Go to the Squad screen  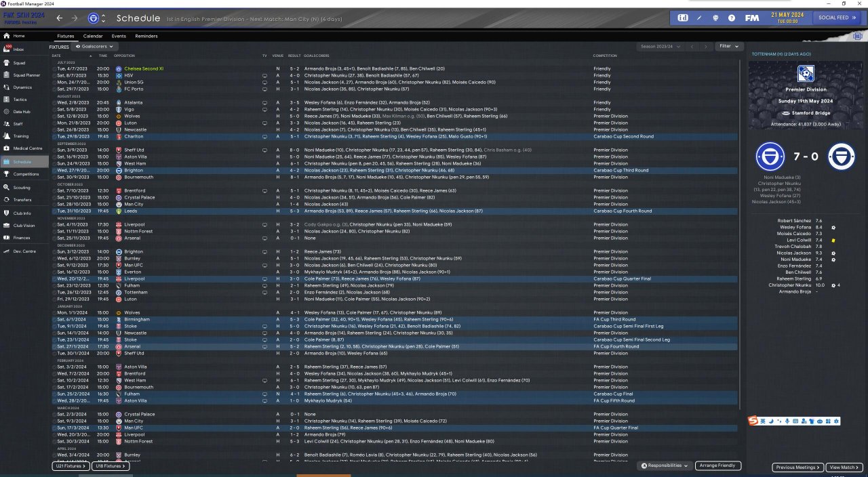pyautogui.click(x=24, y=62)
